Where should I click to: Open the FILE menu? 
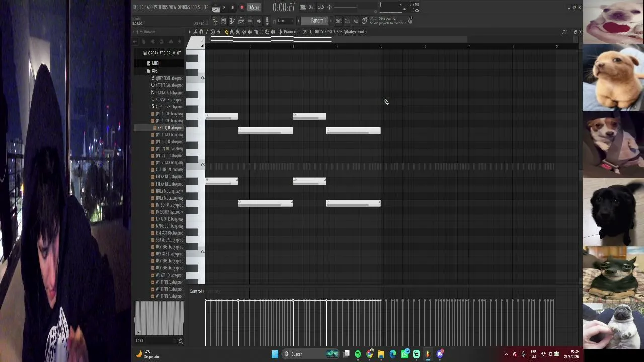tap(135, 7)
